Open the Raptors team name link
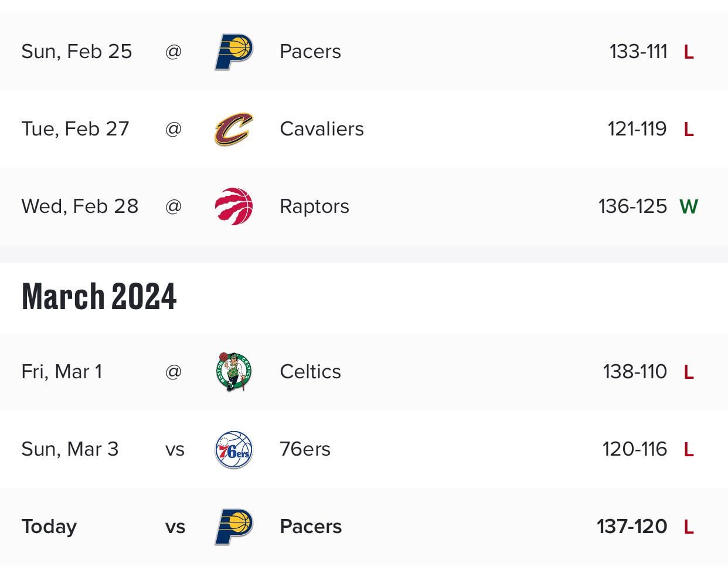The width and height of the screenshot is (728, 570). (x=314, y=206)
